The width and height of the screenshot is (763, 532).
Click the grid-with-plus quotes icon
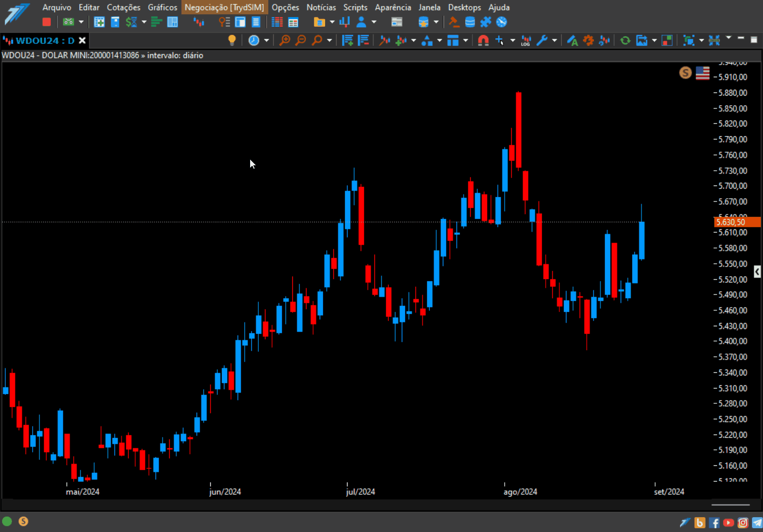99,22
